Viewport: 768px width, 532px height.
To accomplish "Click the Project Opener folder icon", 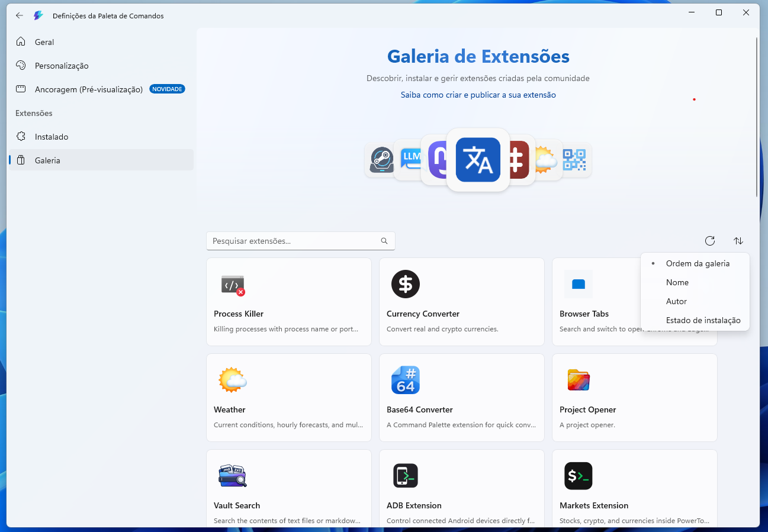I will pos(579,380).
